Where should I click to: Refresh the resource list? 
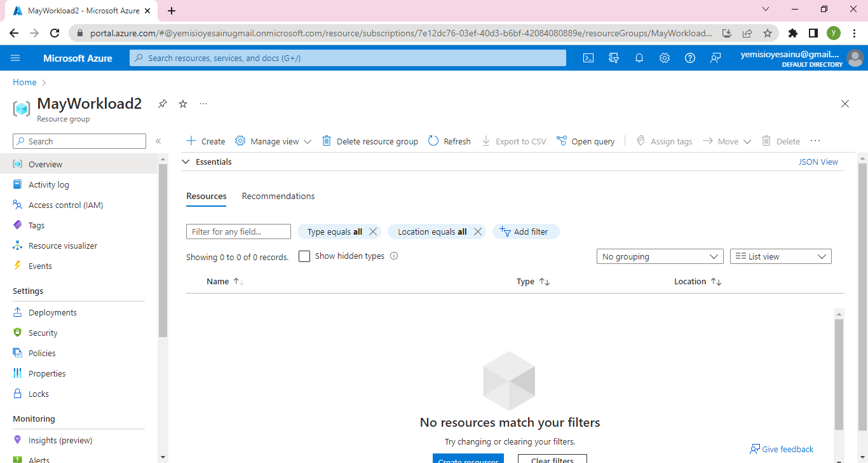tap(449, 141)
